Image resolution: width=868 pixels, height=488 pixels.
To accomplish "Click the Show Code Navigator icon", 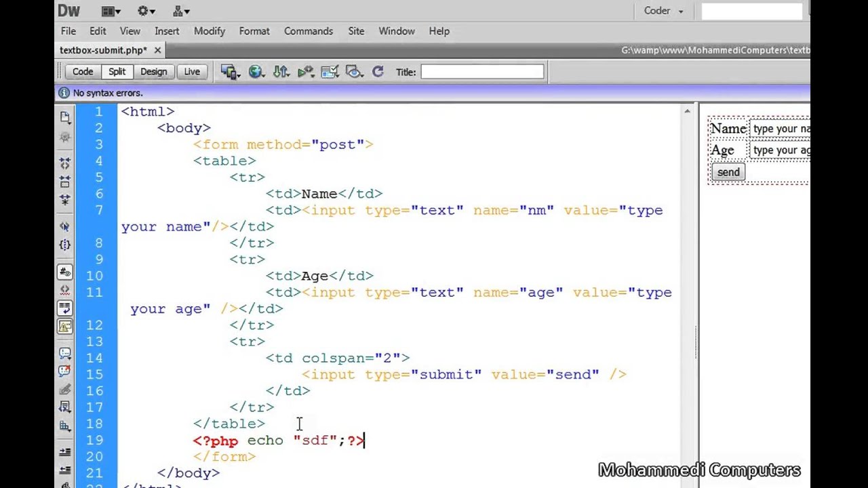I will pyautogui.click(x=65, y=138).
